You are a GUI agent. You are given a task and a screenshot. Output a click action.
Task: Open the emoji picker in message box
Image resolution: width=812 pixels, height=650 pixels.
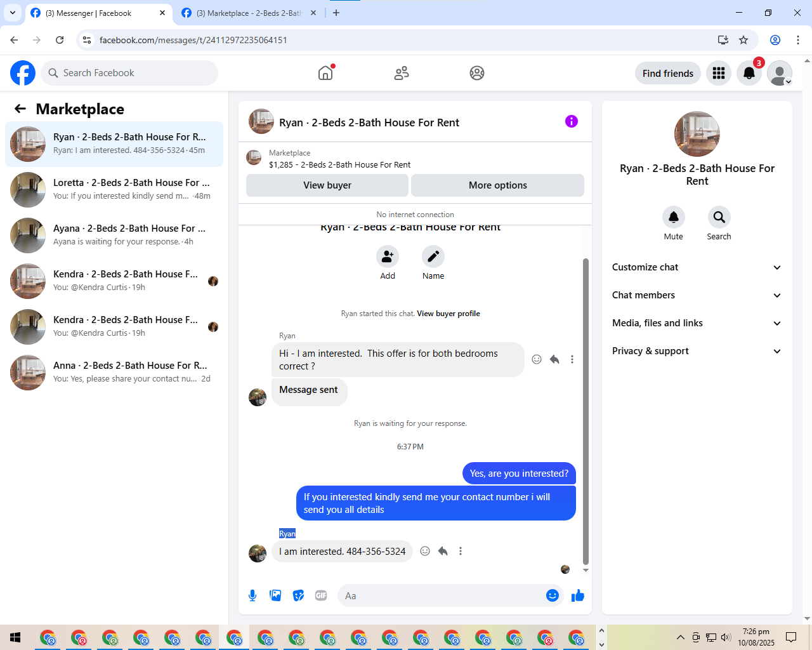click(x=553, y=595)
